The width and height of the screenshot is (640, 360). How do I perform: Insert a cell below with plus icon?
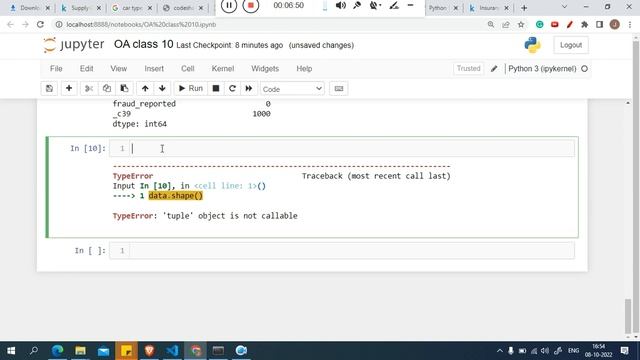(x=69, y=89)
